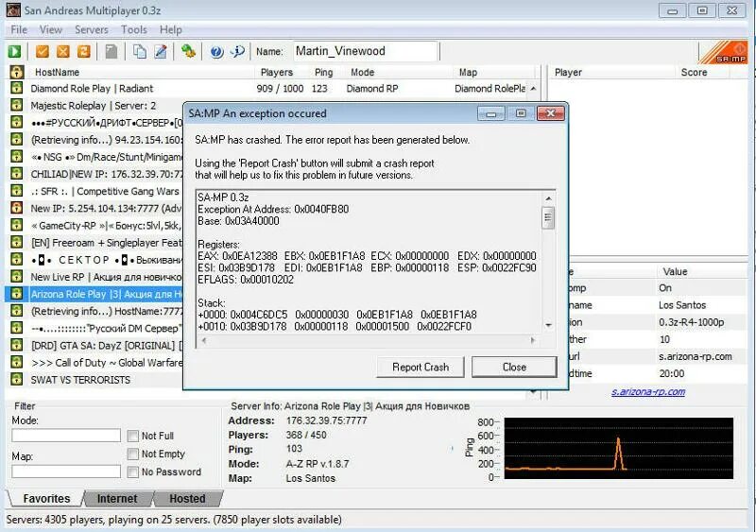Click the lock icon in HostName column header
The width and height of the screenshot is (756, 532).
16,73
